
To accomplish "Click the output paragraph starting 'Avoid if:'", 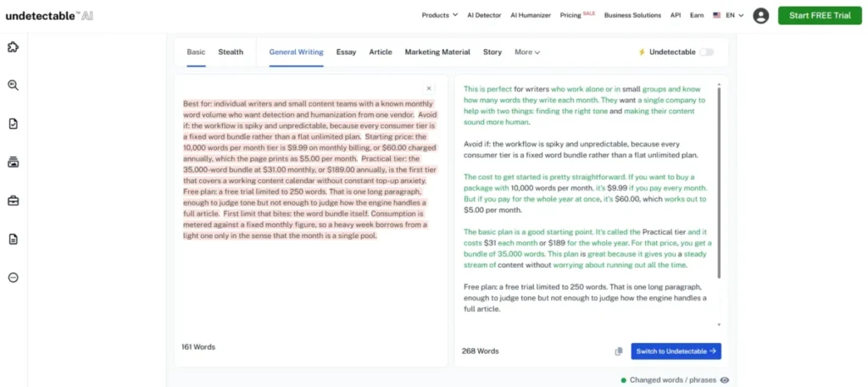I will tap(581, 150).
